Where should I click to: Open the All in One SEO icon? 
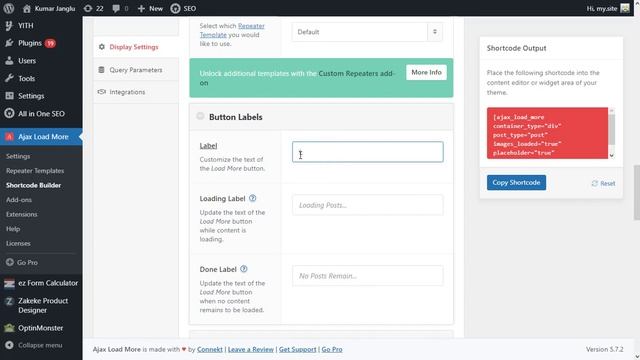(9, 113)
